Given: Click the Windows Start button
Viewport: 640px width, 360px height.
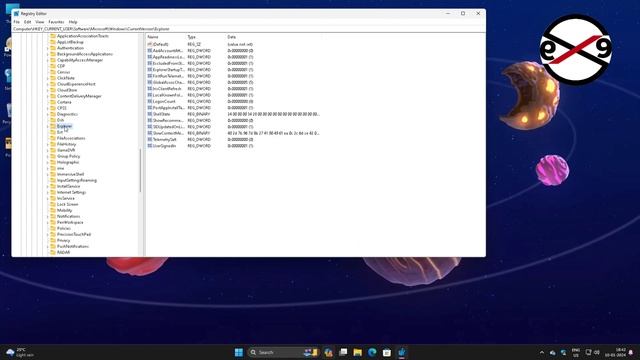Looking at the screenshot, I should 239,352.
